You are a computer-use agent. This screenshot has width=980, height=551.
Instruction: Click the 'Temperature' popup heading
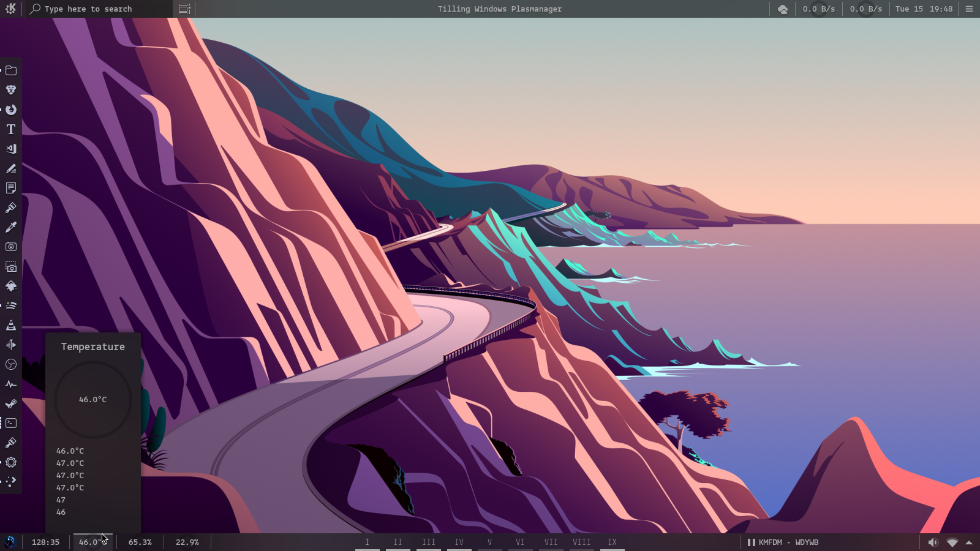[x=93, y=347]
